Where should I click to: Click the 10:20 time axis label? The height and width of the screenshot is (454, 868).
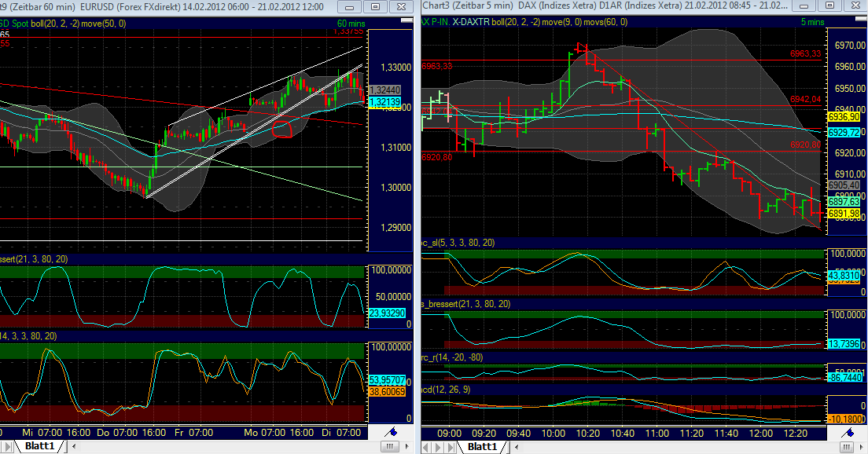tap(588, 434)
